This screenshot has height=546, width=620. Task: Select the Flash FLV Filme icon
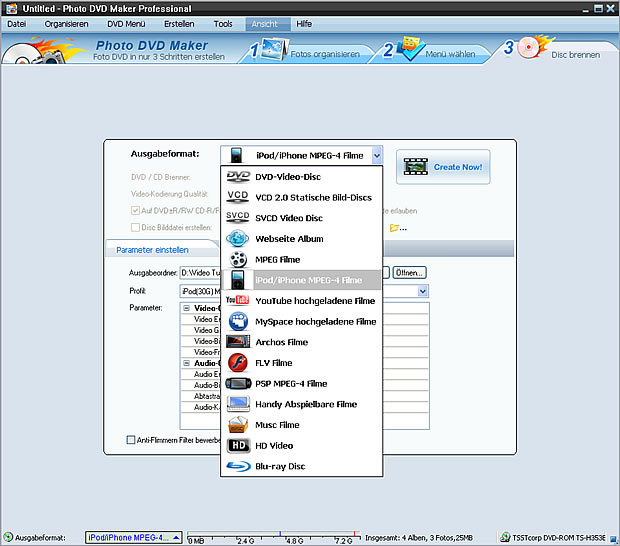(x=238, y=363)
